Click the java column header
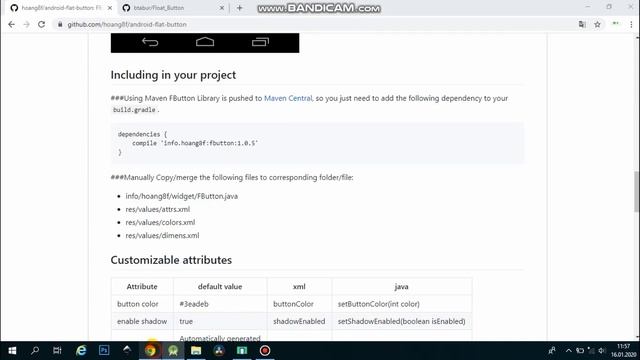Image resolution: width=640 pixels, height=360 pixels. [x=402, y=287]
